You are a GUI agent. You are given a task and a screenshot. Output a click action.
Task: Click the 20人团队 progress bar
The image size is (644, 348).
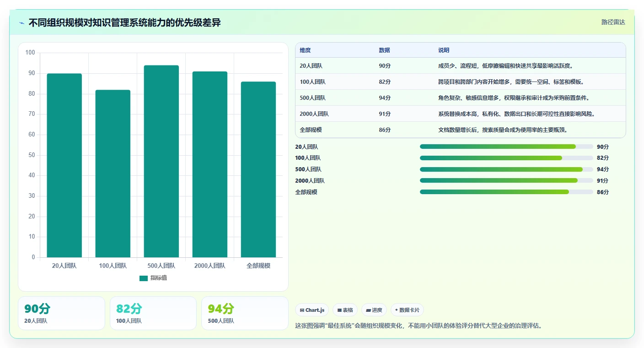(506, 147)
